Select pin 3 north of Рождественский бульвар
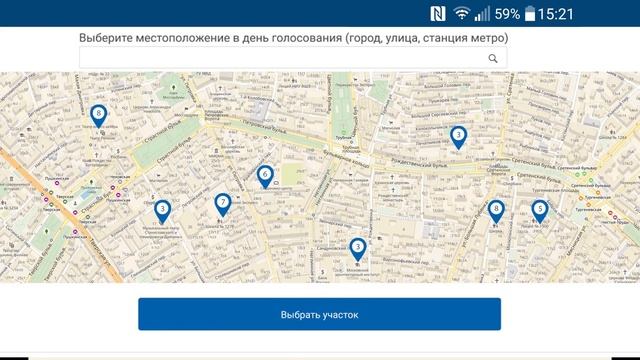The height and width of the screenshot is (360, 640). (458, 137)
